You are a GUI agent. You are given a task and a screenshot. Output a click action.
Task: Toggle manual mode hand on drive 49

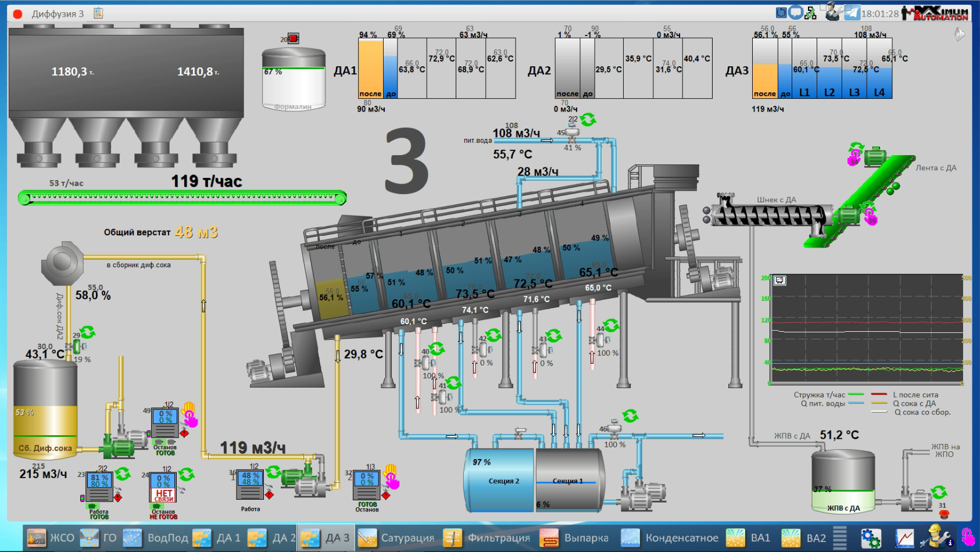[189, 414]
